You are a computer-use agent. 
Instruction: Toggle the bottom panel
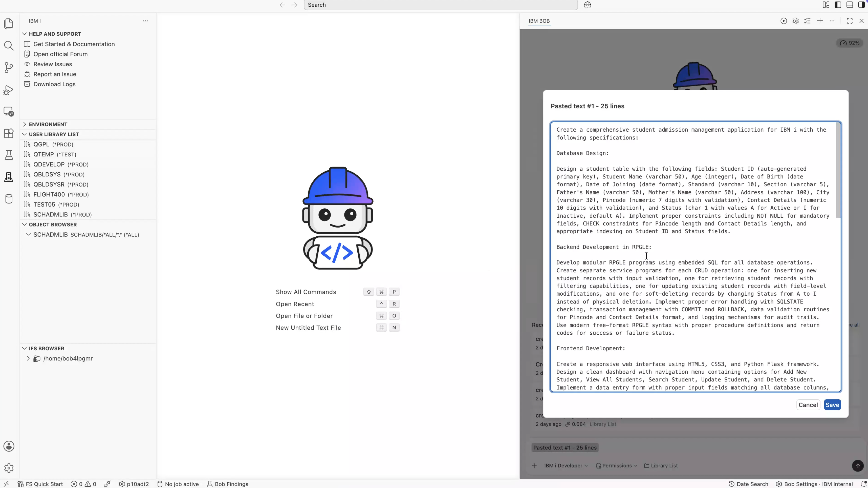tap(850, 5)
